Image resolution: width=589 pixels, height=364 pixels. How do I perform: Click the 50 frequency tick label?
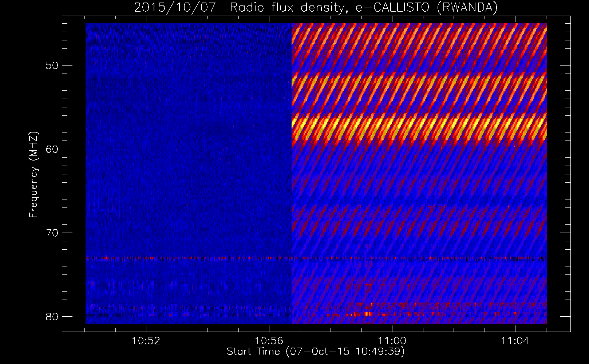point(52,66)
